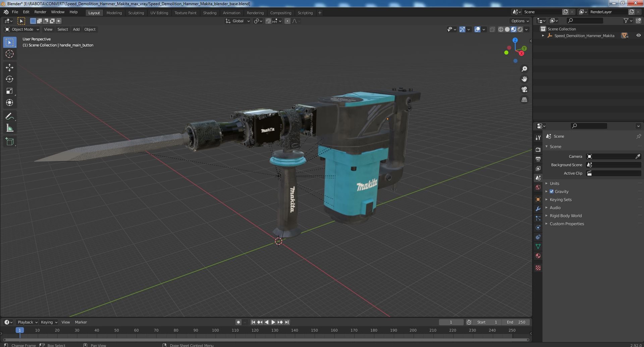644x347 pixels.
Task: Switch to rendered viewport shading
Action: pyautogui.click(x=520, y=30)
